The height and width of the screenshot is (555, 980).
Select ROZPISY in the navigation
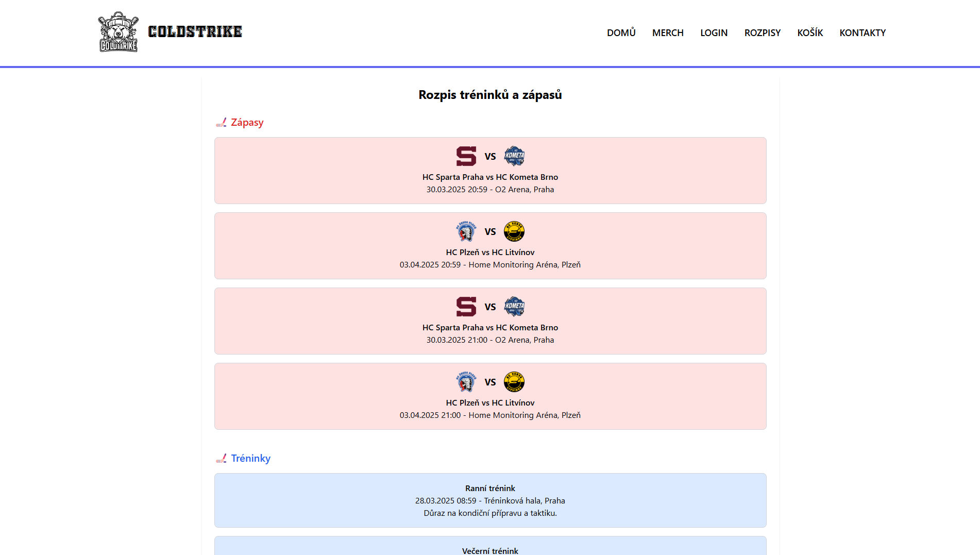[x=762, y=33]
